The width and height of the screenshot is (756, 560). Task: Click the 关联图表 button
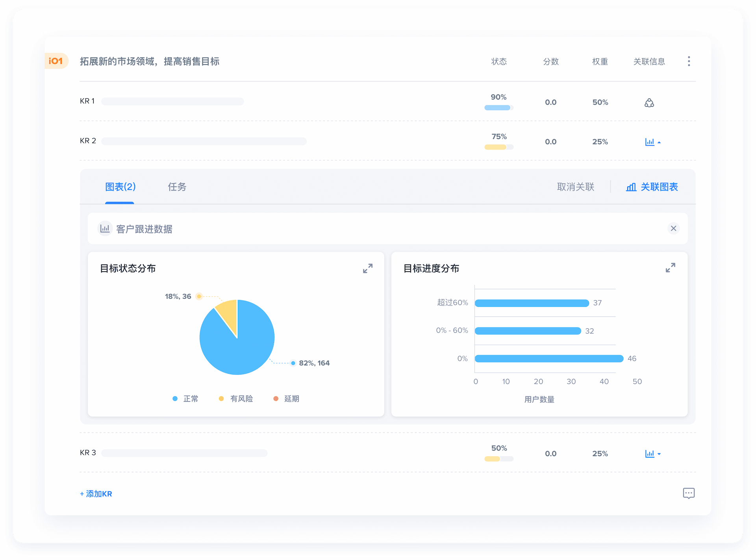(x=652, y=187)
